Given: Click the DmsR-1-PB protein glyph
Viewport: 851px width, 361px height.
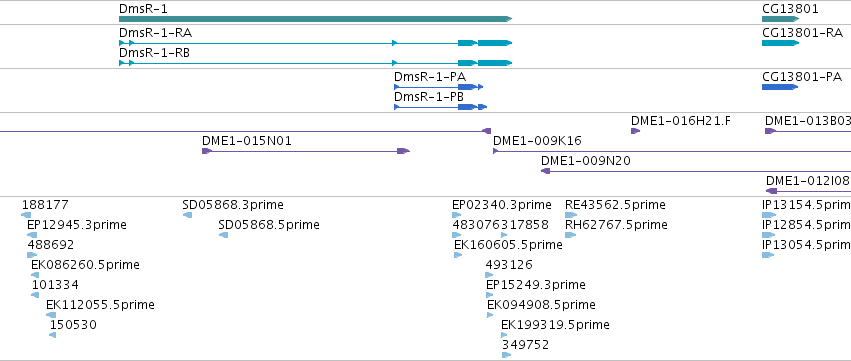Looking at the screenshot, I should click(440, 107).
